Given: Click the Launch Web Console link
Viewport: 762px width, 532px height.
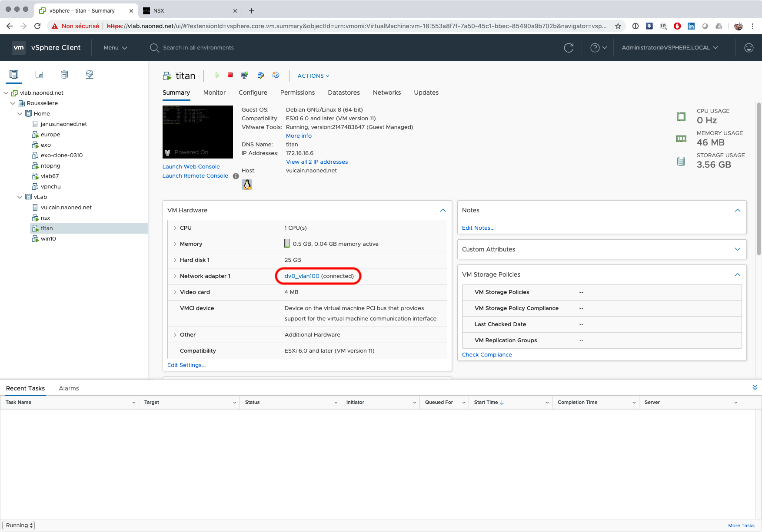Looking at the screenshot, I should click(191, 166).
